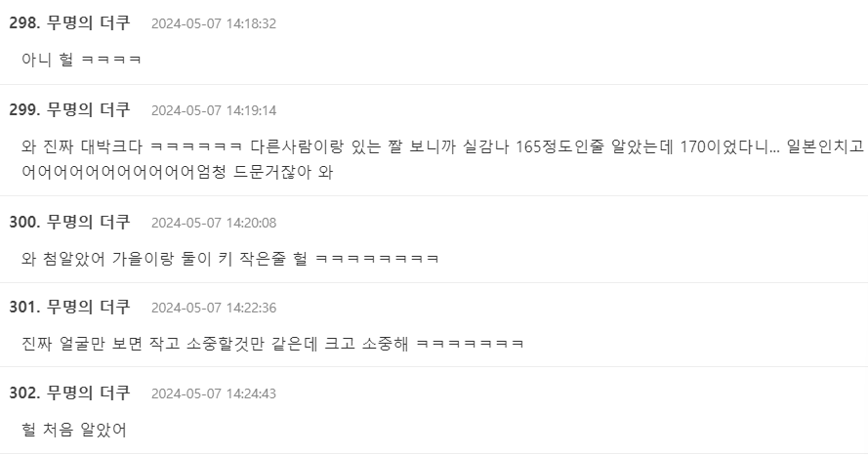Click comment text starting '와 첨알았어 가을이랑'

click(x=229, y=259)
